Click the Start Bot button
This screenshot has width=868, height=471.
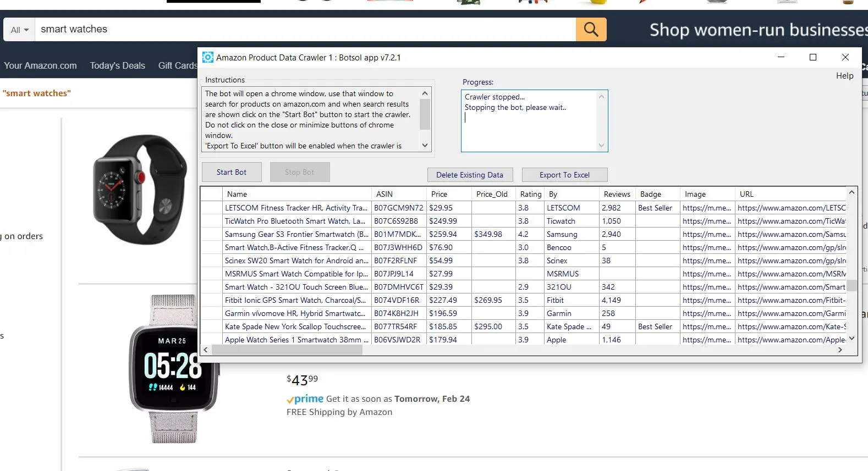pyautogui.click(x=232, y=172)
